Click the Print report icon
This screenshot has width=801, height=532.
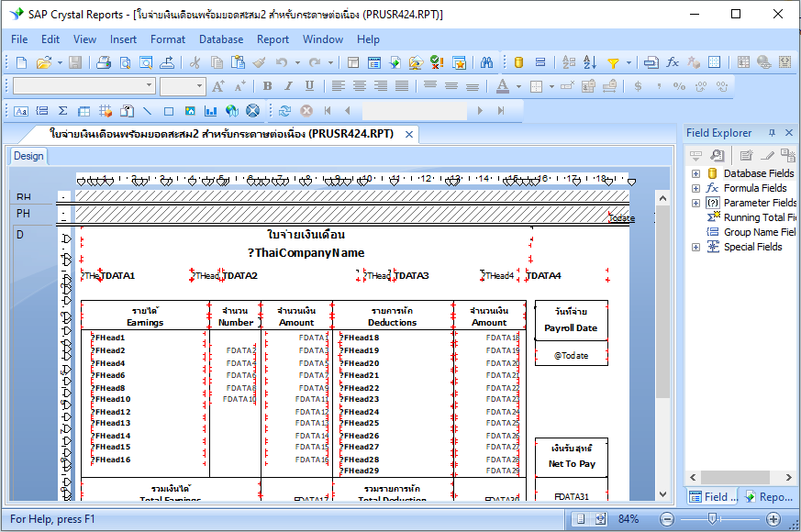(104, 62)
